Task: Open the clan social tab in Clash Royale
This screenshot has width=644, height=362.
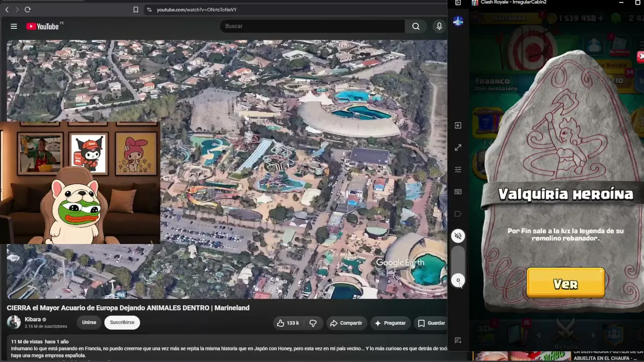Action: (x=614, y=335)
